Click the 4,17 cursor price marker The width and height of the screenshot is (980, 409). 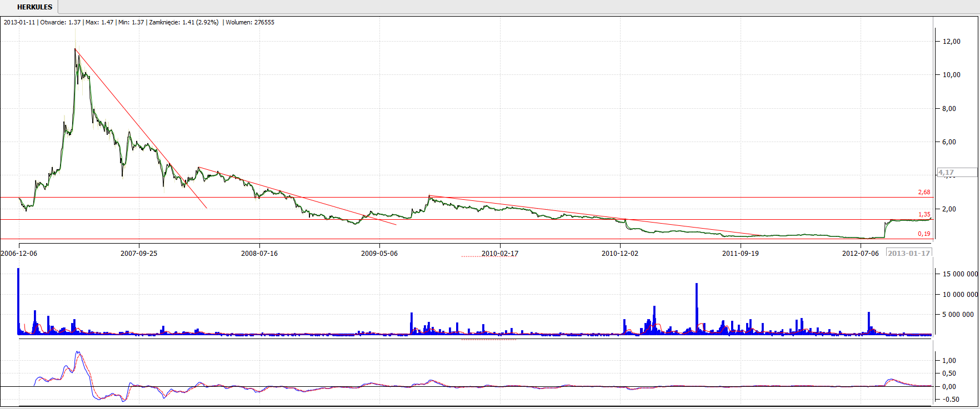(957, 173)
